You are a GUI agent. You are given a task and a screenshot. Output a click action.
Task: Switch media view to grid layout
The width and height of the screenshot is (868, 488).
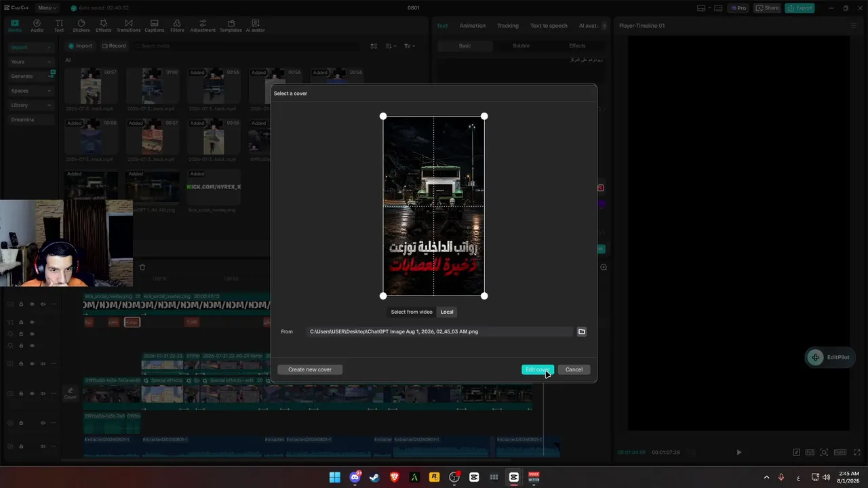374,46
